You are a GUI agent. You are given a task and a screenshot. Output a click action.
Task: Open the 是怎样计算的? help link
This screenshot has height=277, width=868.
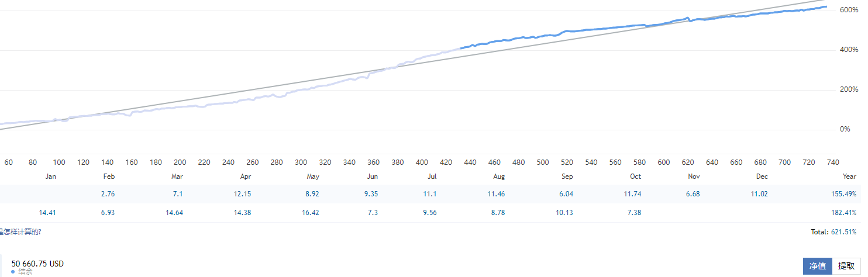(20, 232)
